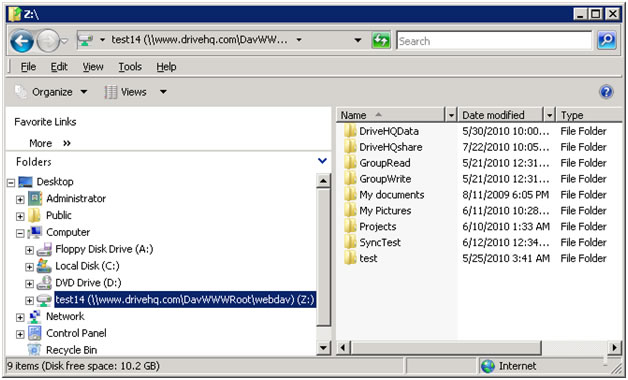
Task: Expand the Local Disk (C:) node
Action: 29,266
